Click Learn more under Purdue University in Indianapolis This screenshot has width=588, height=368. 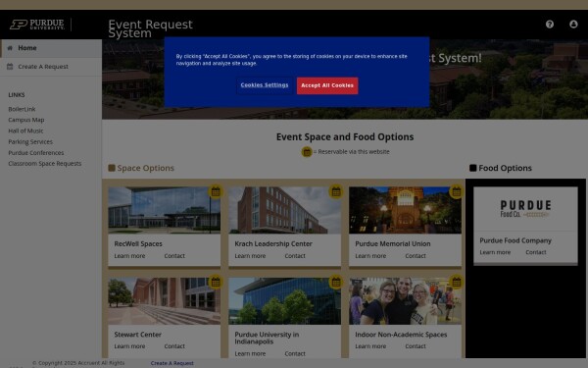tap(250, 353)
